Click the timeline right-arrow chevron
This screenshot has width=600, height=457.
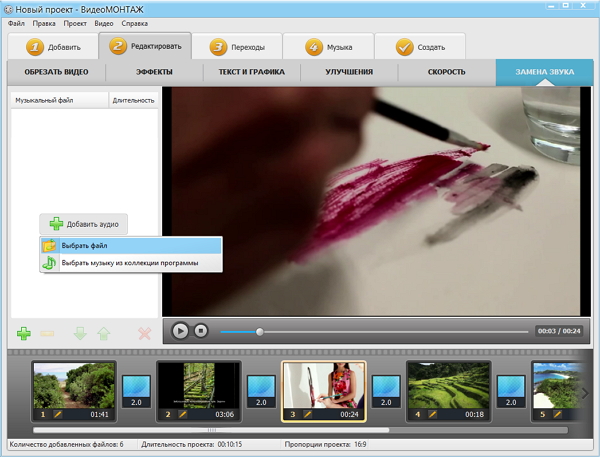[x=585, y=393]
